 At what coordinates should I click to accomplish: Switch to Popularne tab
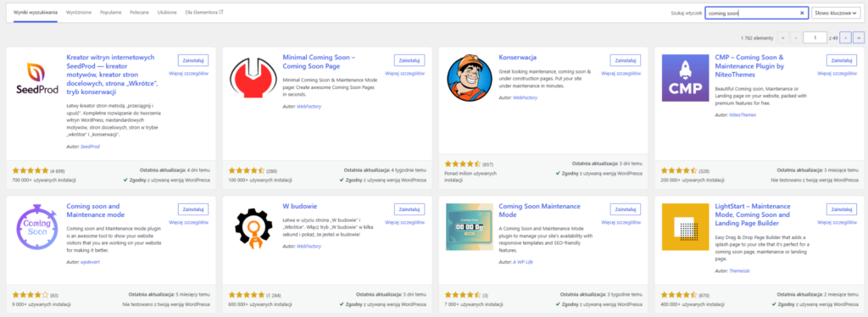(x=111, y=12)
